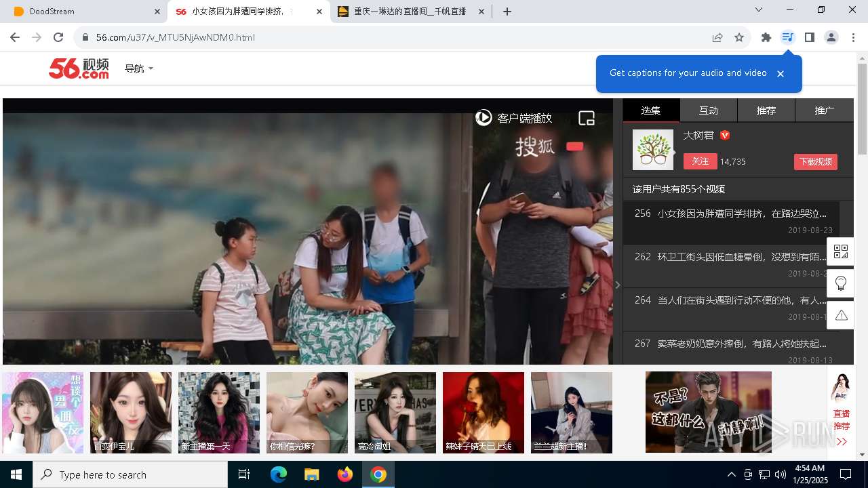Viewport: 868px width, 488px height.
Task: Bookmark this page with star icon
Action: click(x=739, y=37)
